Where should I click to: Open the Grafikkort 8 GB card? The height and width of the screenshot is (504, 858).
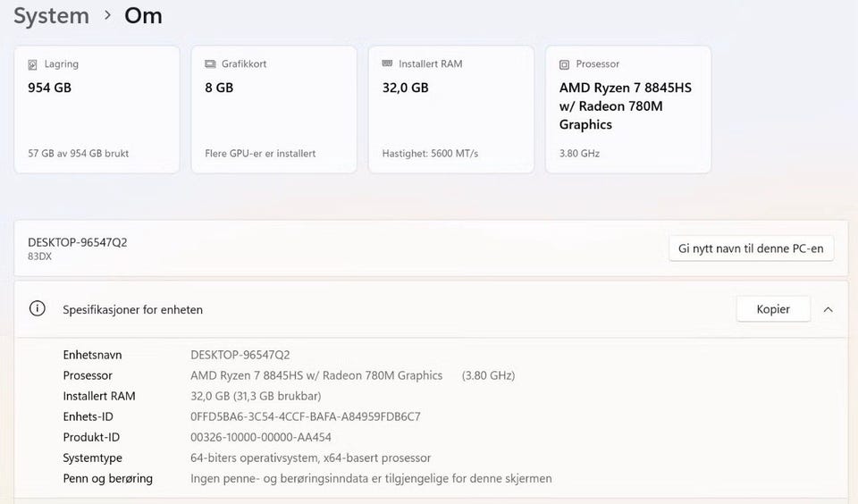click(273, 109)
